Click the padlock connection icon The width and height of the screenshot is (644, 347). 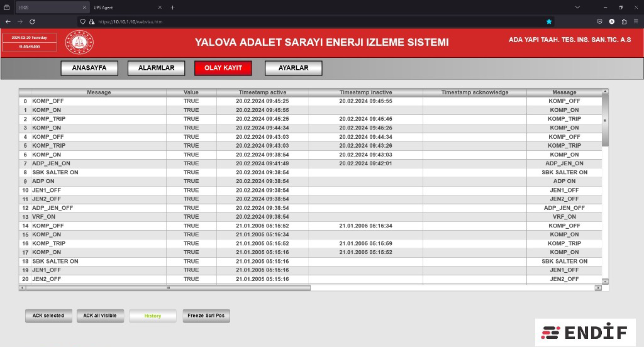point(92,22)
